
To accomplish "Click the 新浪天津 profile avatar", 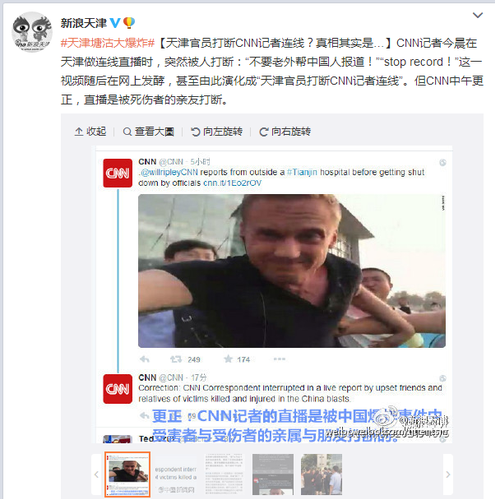I will tap(32, 32).
